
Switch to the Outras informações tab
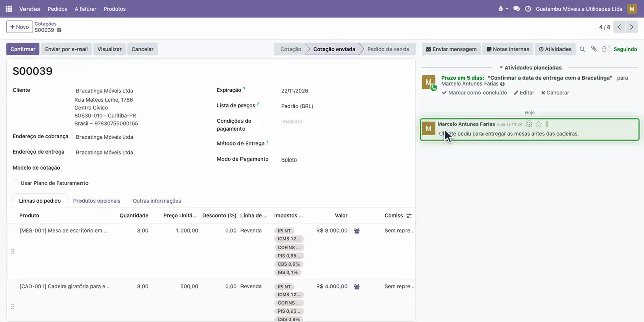tap(157, 201)
